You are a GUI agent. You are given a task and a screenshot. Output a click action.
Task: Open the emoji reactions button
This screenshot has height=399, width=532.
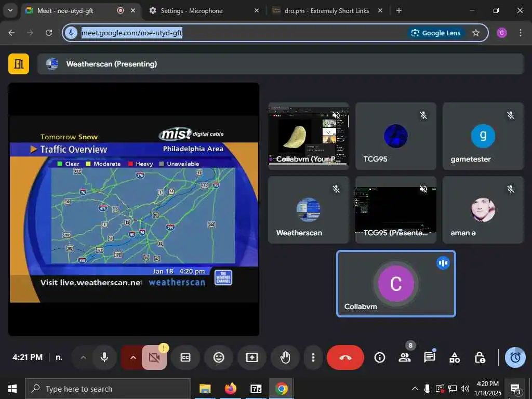[x=219, y=357]
